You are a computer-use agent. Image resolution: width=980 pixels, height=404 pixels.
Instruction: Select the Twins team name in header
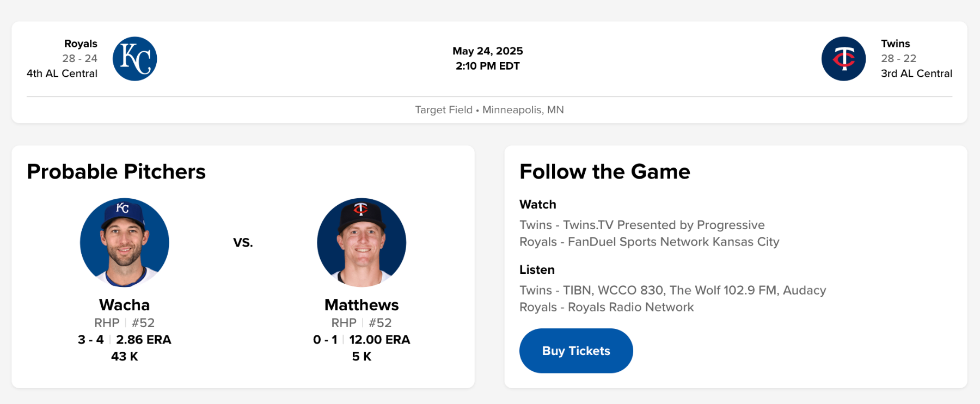(x=895, y=44)
